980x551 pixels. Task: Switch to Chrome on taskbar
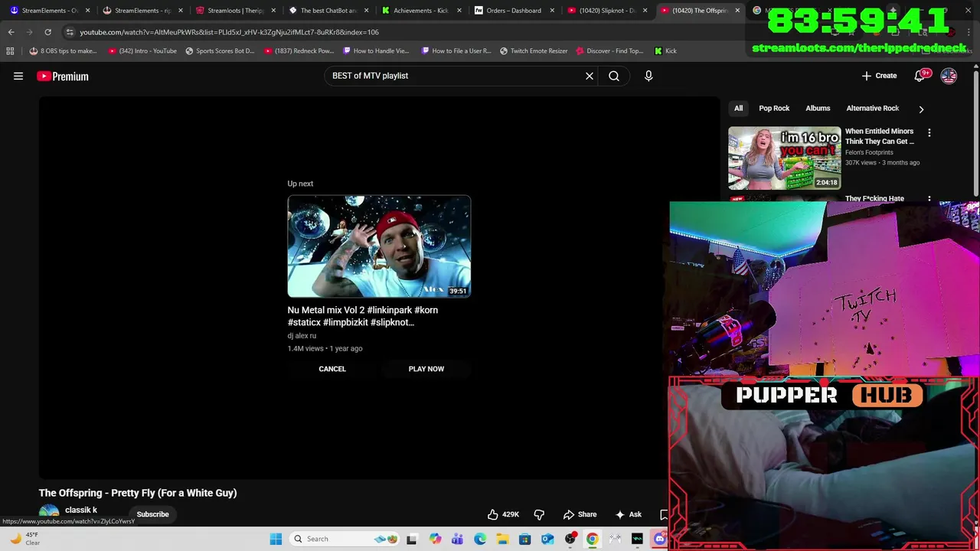tap(593, 539)
